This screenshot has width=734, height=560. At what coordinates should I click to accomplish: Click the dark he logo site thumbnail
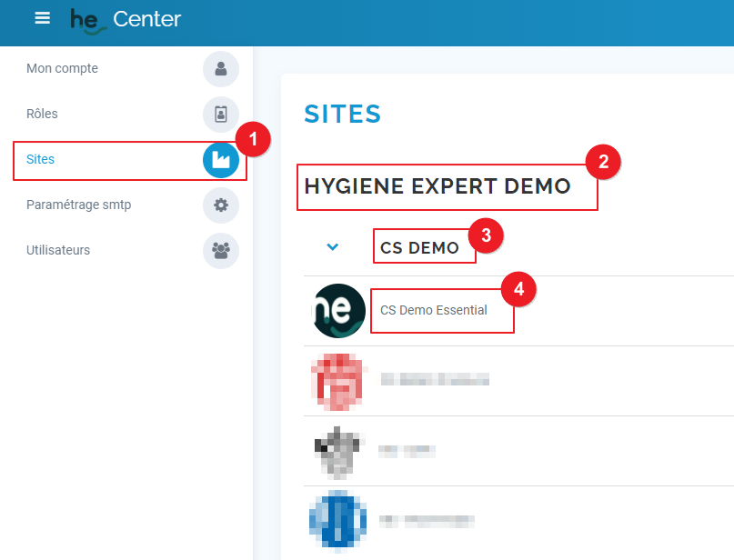[x=337, y=311]
